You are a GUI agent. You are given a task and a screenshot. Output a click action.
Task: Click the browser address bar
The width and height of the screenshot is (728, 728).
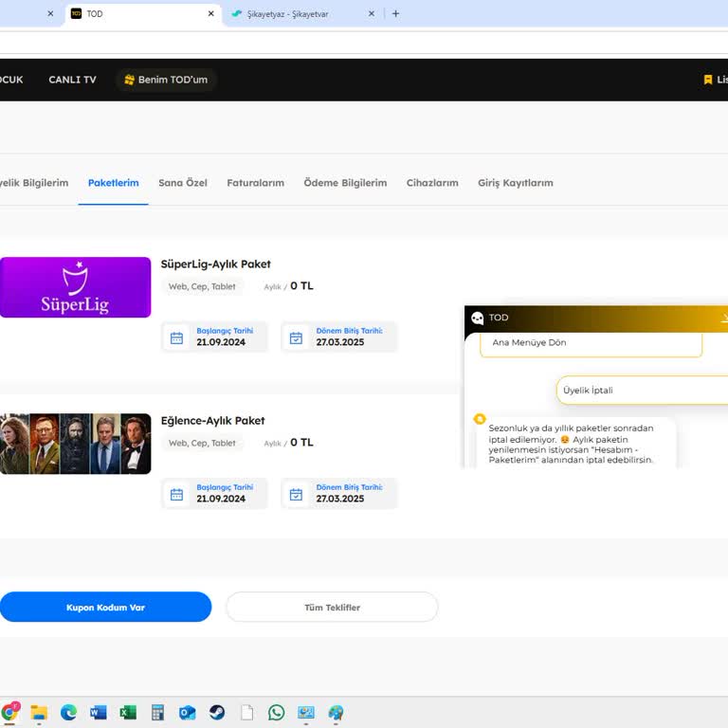pyautogui.click(x=364, y=43)
